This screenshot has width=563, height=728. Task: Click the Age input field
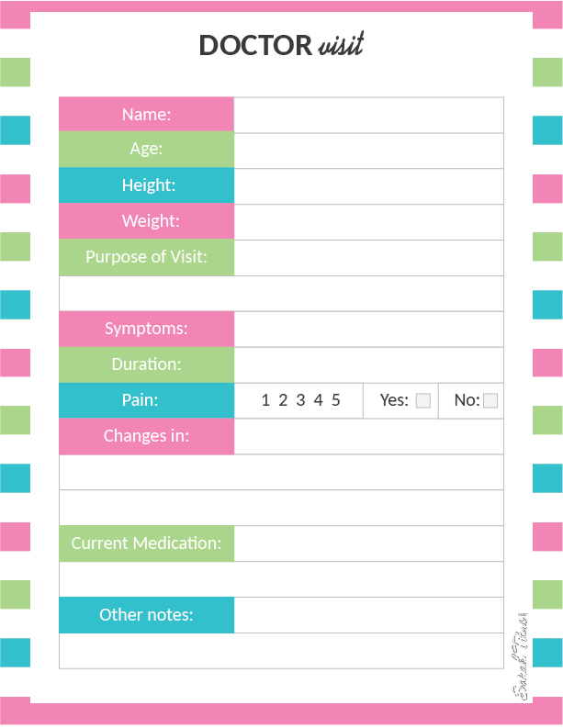tap(369, 151)
